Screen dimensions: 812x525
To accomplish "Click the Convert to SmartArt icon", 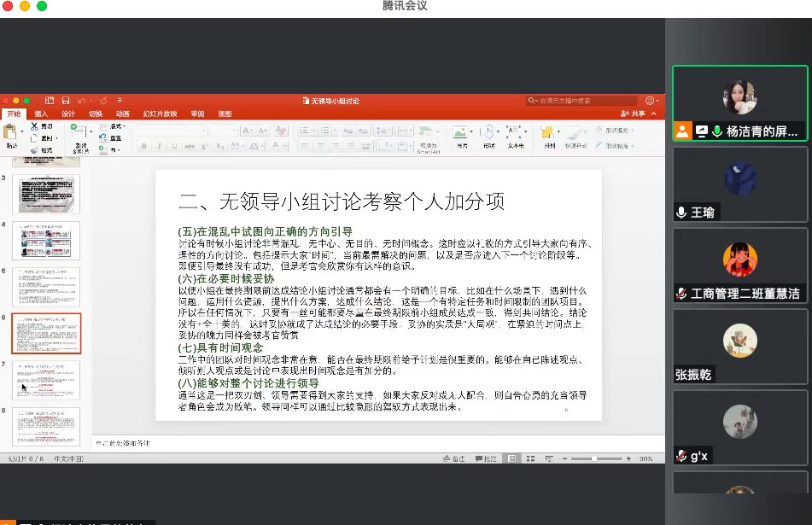I will (x=426, y=131).
